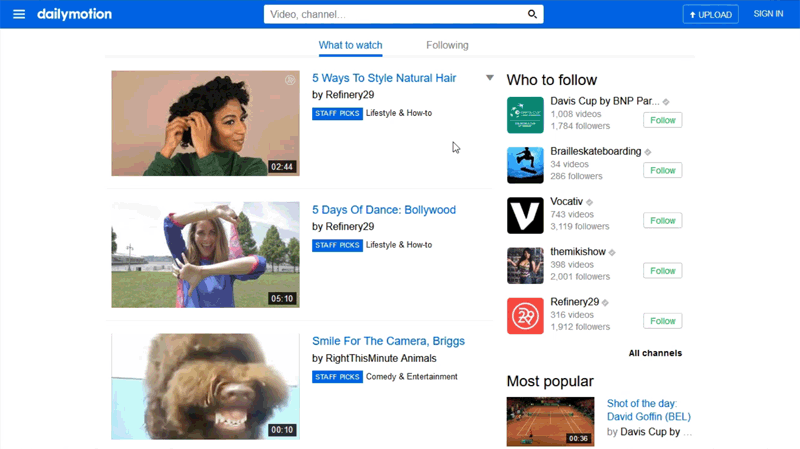Switch to the Following tab
The image size is (800, 449).
tap(447, 45)
